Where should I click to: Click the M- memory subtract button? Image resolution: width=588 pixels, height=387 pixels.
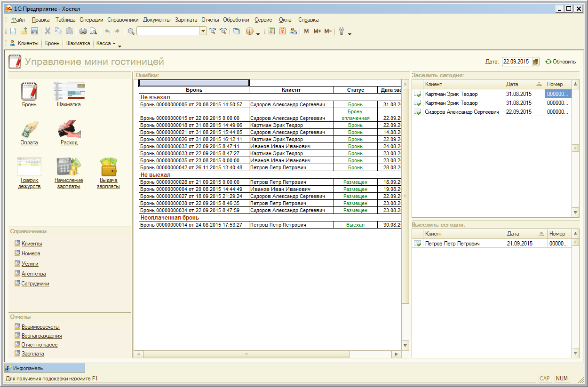tap(328, 32)
